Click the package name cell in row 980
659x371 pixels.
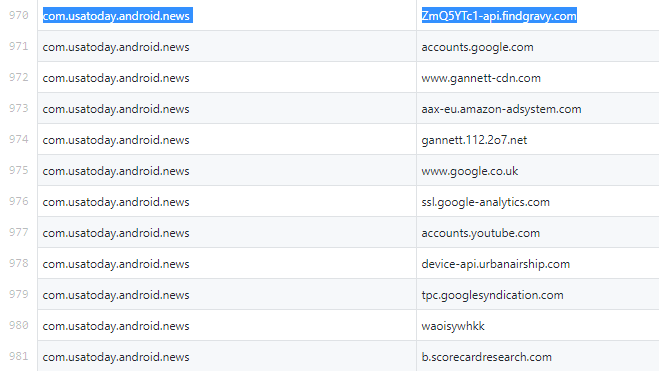pos(227,326)
